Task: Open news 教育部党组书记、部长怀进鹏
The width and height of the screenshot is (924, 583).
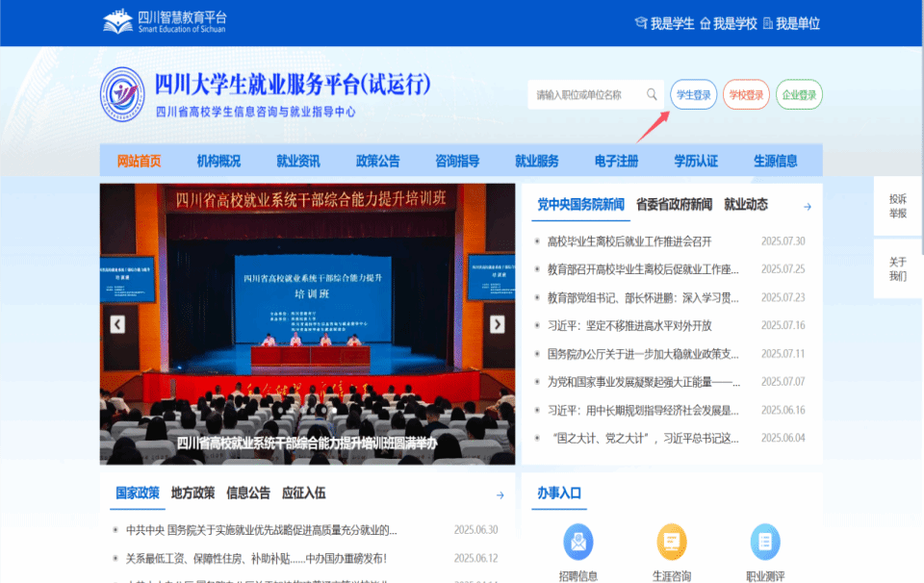Action: click(643, 297)
